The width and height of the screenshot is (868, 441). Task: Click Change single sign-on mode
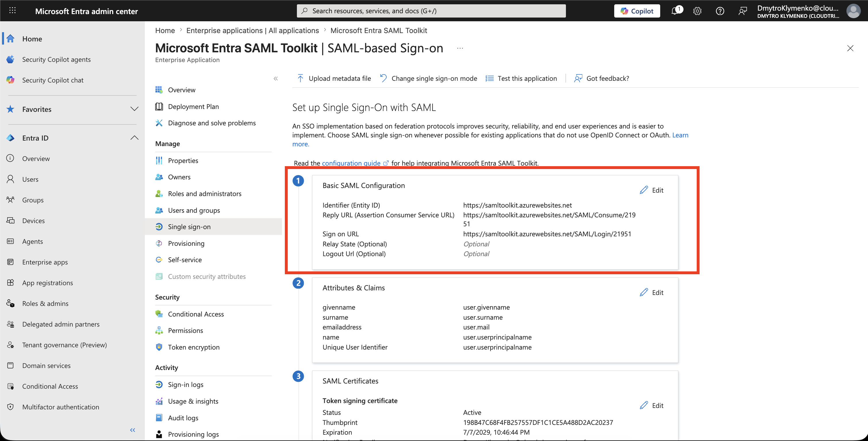(x=428, y=78)
